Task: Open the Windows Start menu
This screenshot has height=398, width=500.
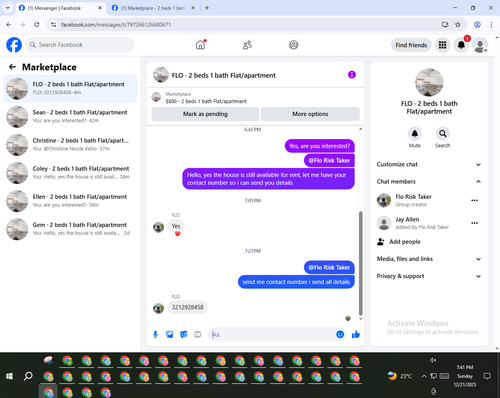Action: 9,376
